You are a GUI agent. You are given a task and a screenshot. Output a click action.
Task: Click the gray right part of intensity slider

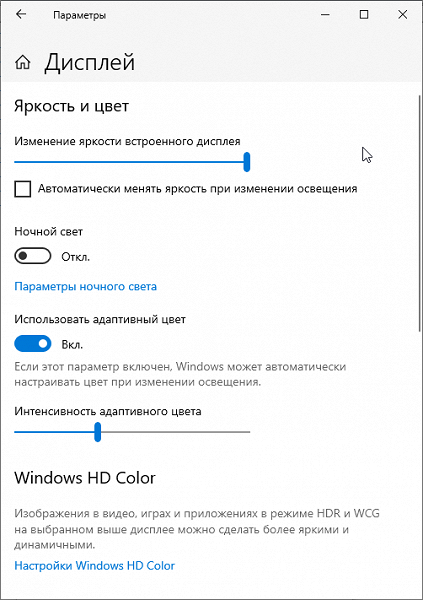pos(175,432)
